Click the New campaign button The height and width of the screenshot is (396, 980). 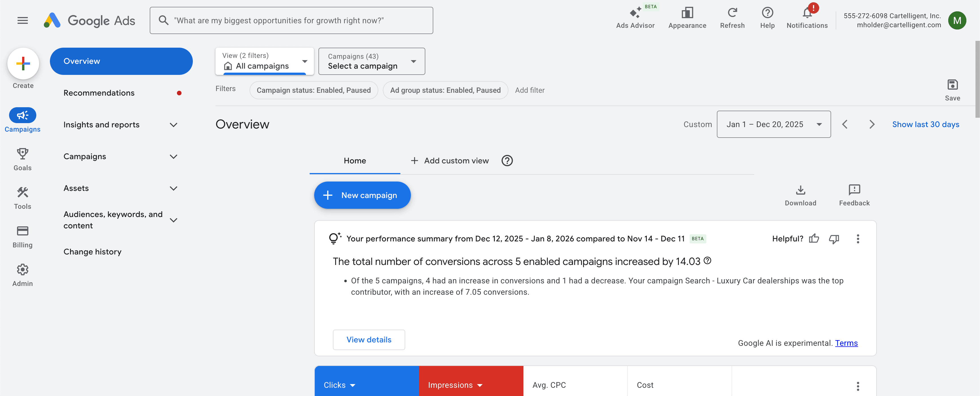tap(362, 195)
